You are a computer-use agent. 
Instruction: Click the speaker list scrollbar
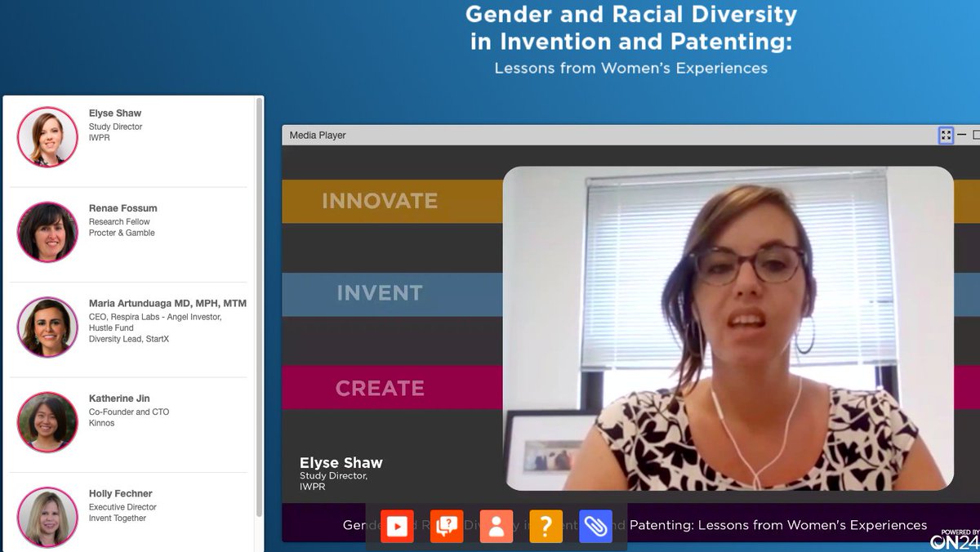pos(260,307)
